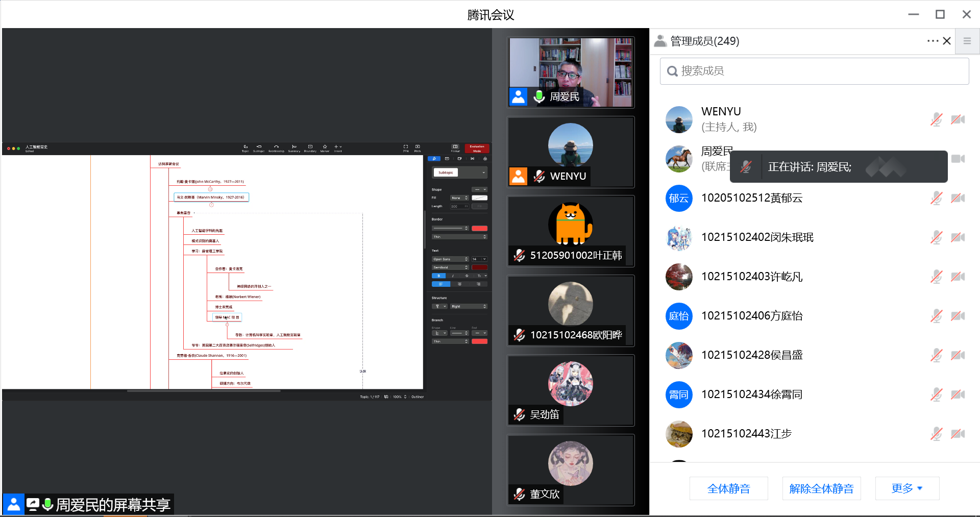Toggle microphone for 10205102512黃郁云
Image resolution: width=980 pixels, height=517 pixels.
point(936,198)
